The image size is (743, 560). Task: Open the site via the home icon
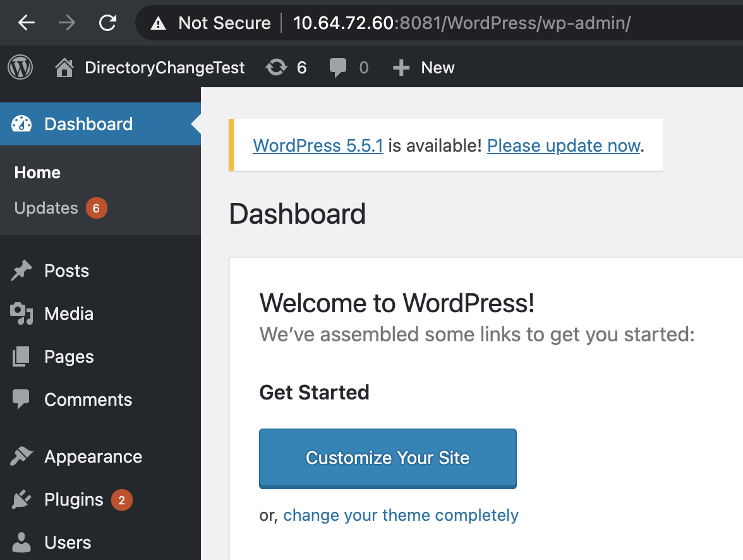[x=64, y=67]
